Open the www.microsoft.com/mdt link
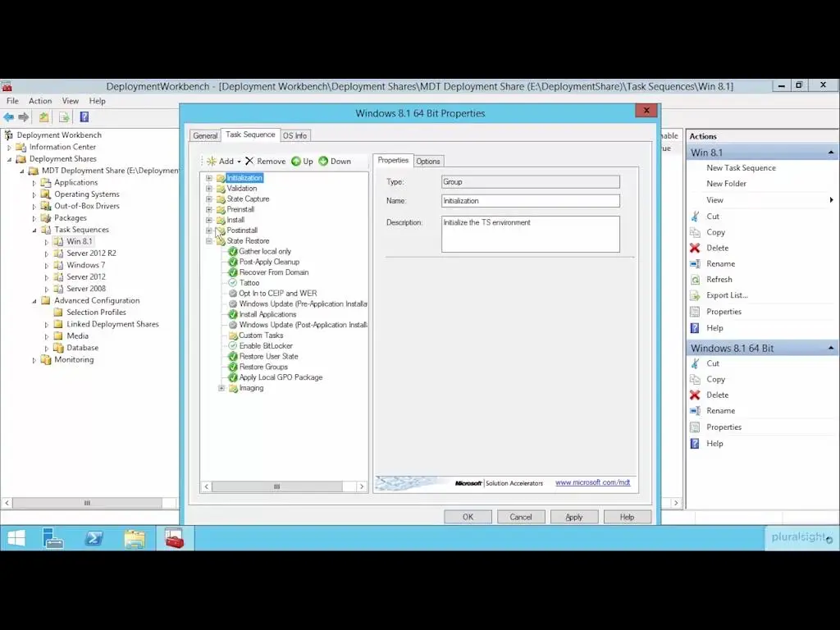This screenshot has height=630, width=840. coord(592,482)
